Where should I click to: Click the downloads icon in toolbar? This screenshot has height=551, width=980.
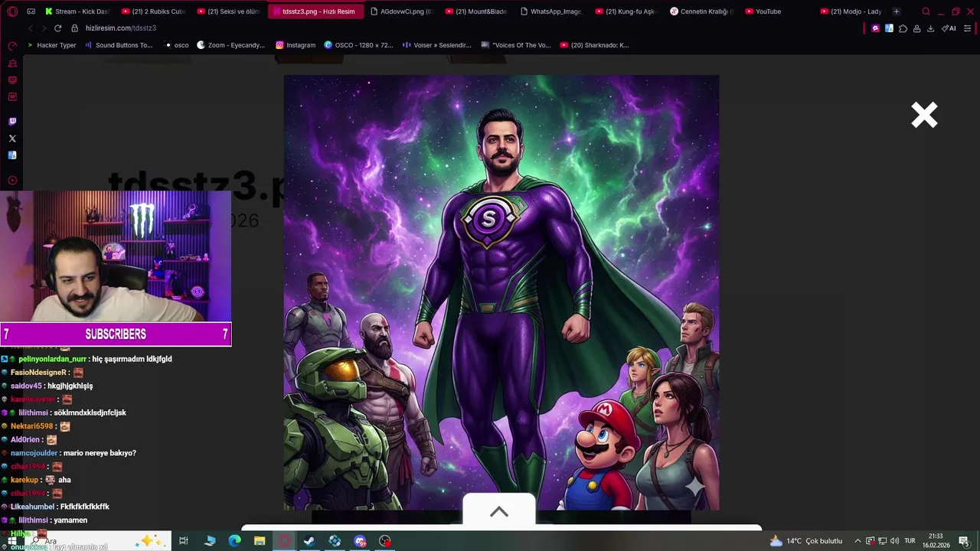point(930,28)
